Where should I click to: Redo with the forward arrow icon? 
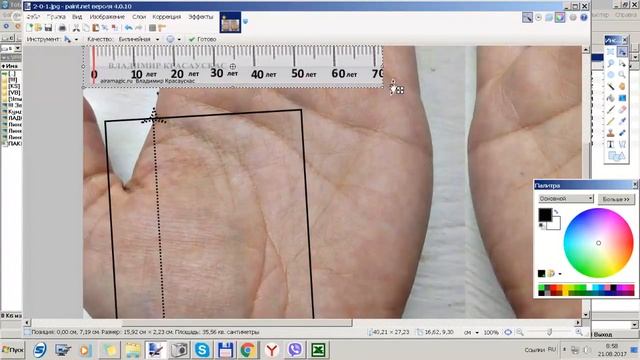point(139,28)
